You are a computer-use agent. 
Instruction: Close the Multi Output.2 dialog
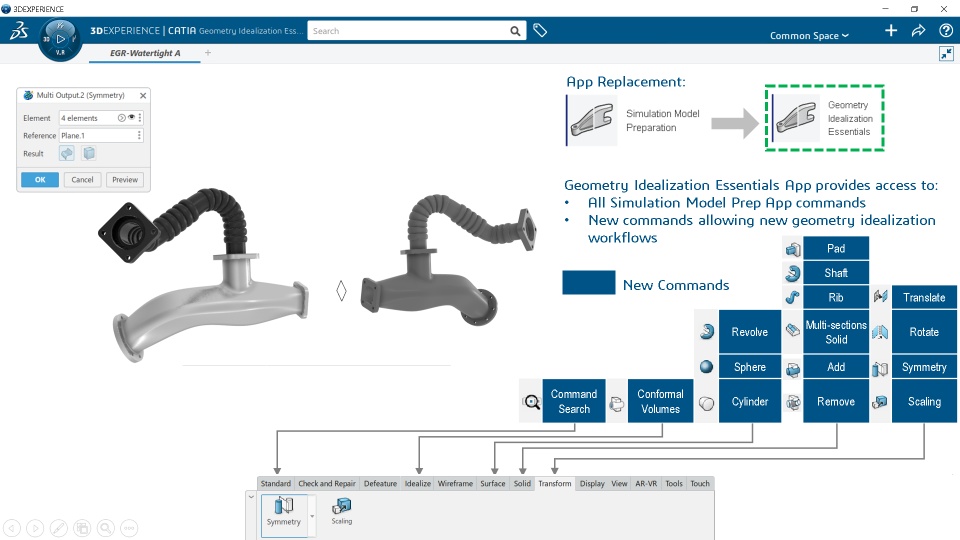pyautogui.click(x=143, y=96)
